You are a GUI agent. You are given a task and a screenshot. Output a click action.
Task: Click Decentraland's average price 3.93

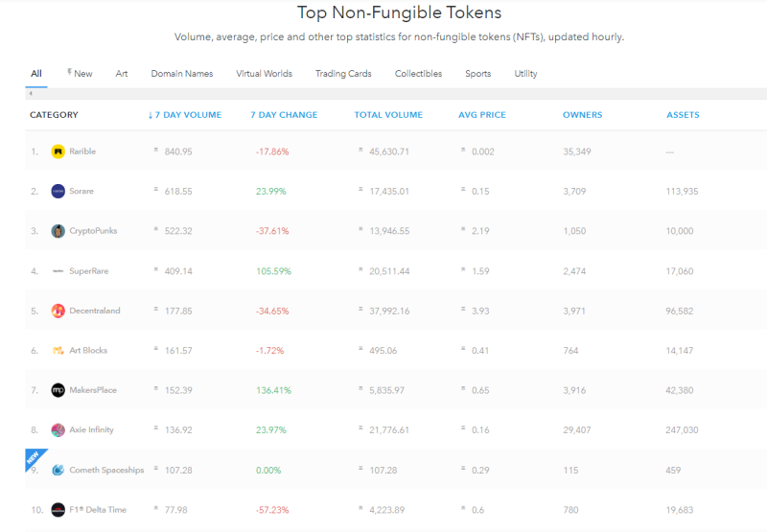tap(480, 311)
